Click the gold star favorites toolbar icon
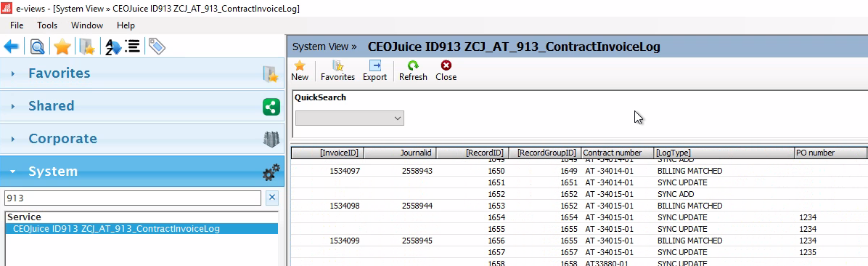This screenshot has width=868, height=266. point(62,47)
